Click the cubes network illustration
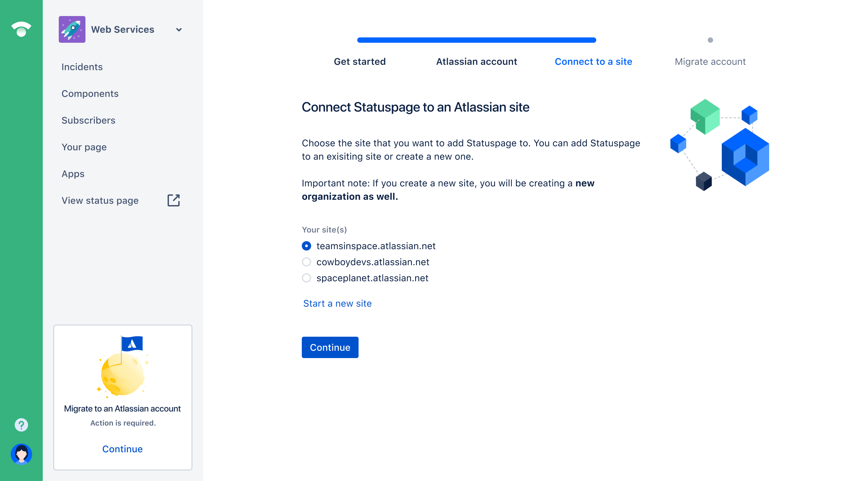This screenshot has height=481, width=868. (x=720, y=145)
